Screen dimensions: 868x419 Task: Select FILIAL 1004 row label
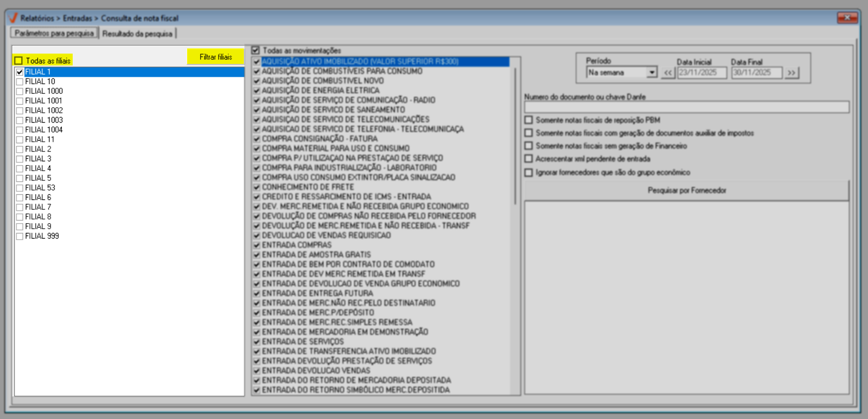44,130
